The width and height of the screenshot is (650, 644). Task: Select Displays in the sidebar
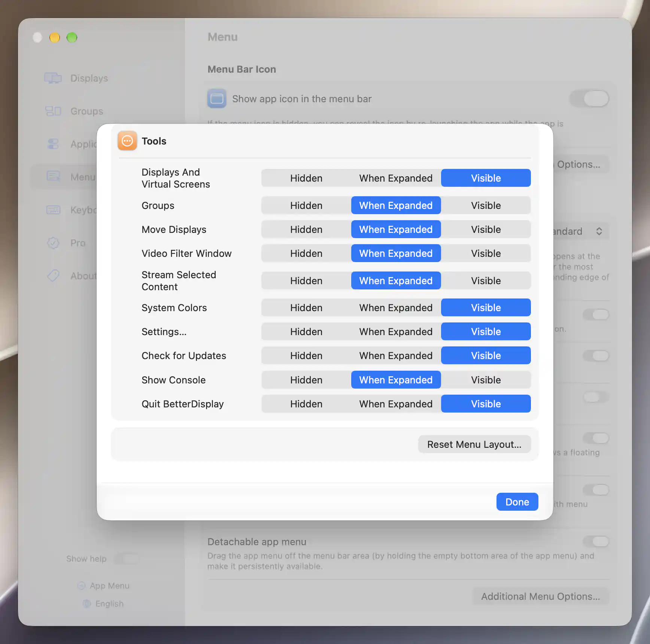click(x=102, y=78)
